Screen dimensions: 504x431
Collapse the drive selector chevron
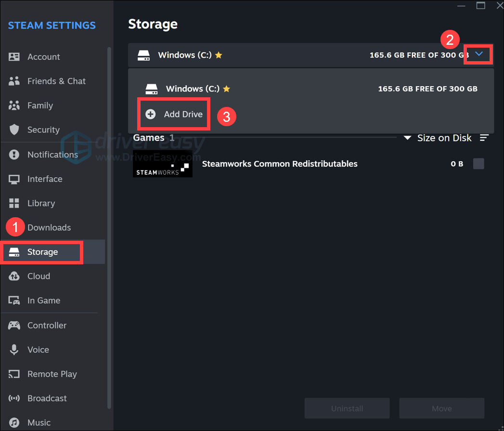478,54
